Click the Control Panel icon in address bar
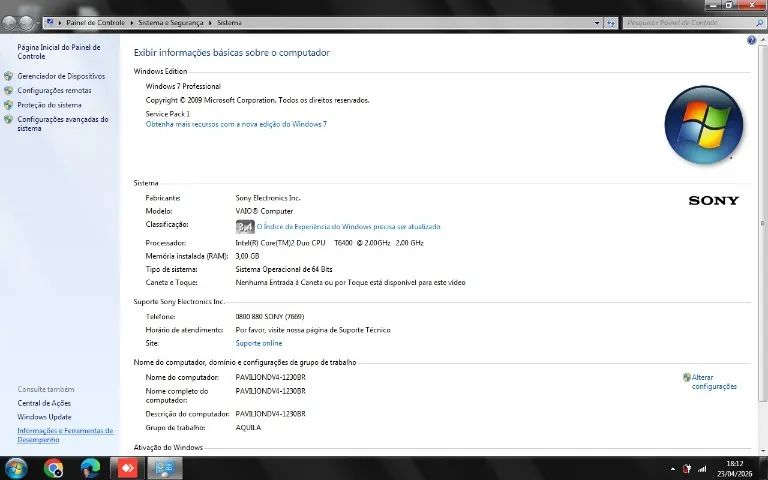 click(50, 22)
